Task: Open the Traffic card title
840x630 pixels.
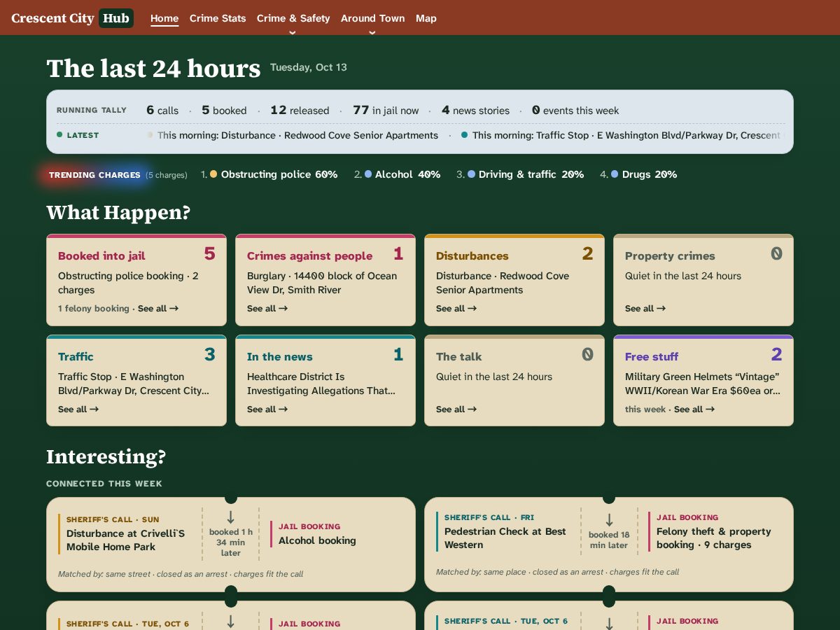Action: [x=76, y=356]
